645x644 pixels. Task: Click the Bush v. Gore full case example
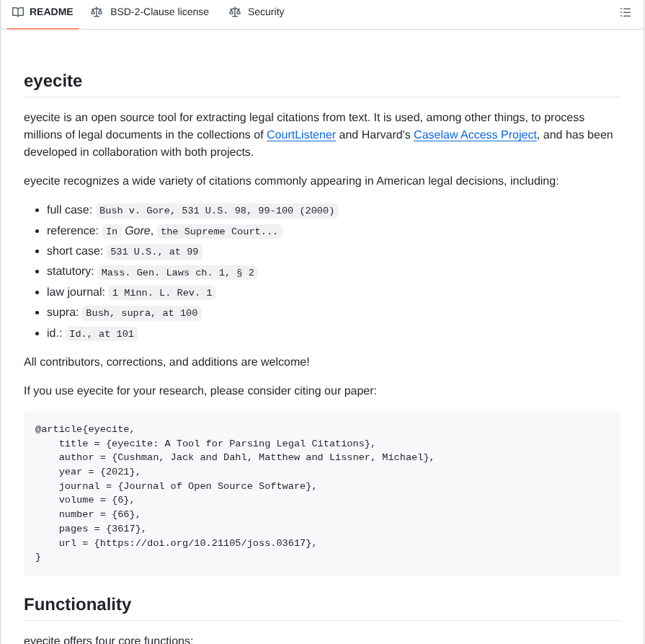coord(217,211)
